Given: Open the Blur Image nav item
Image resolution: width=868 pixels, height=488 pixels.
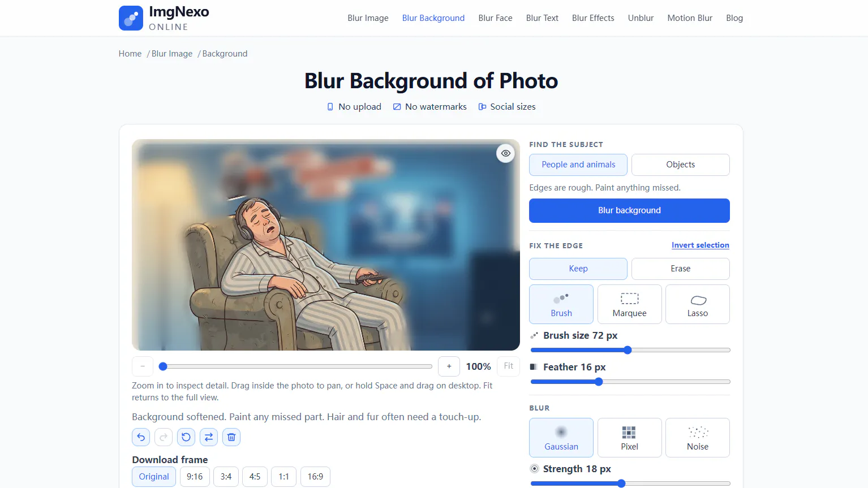Looking at the screenshot, I should (368, 18).
